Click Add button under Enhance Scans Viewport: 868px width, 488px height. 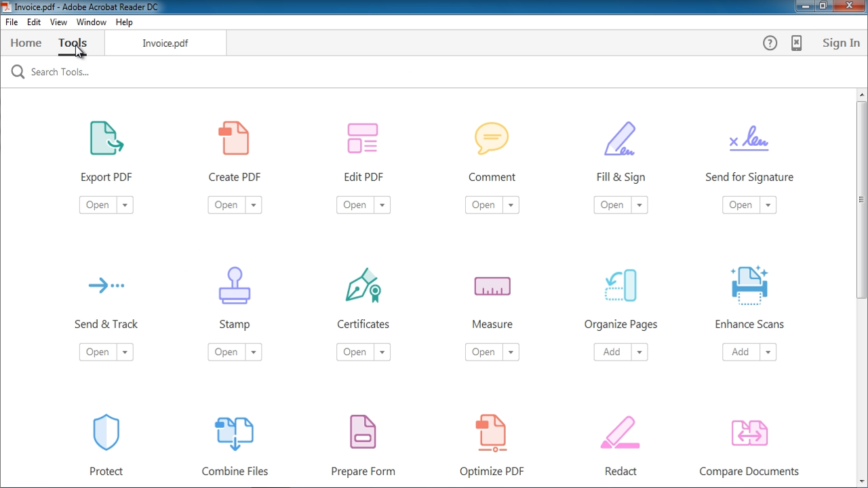coord(741,352)
